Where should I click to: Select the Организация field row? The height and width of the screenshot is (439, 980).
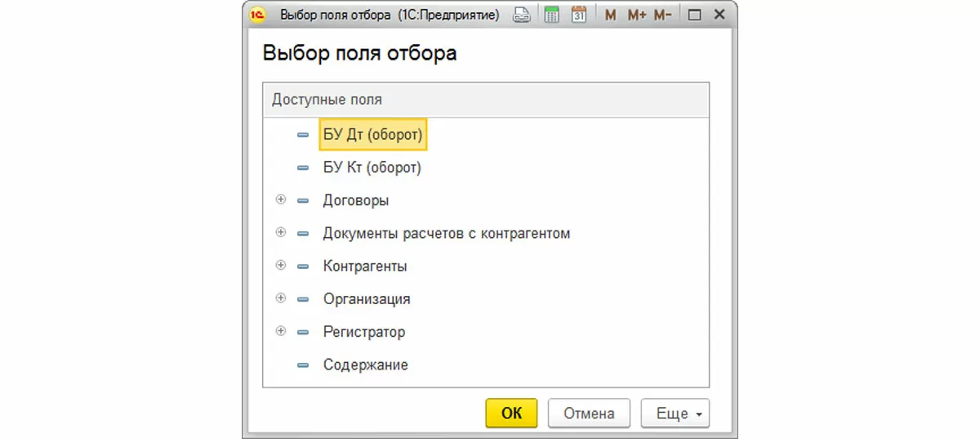pos(486,299)
